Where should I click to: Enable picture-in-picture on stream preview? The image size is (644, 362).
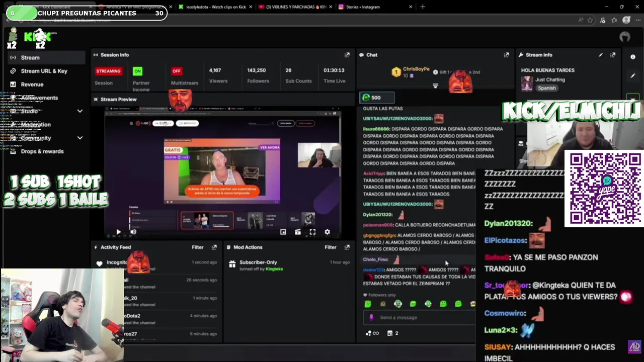pos(283,232)
